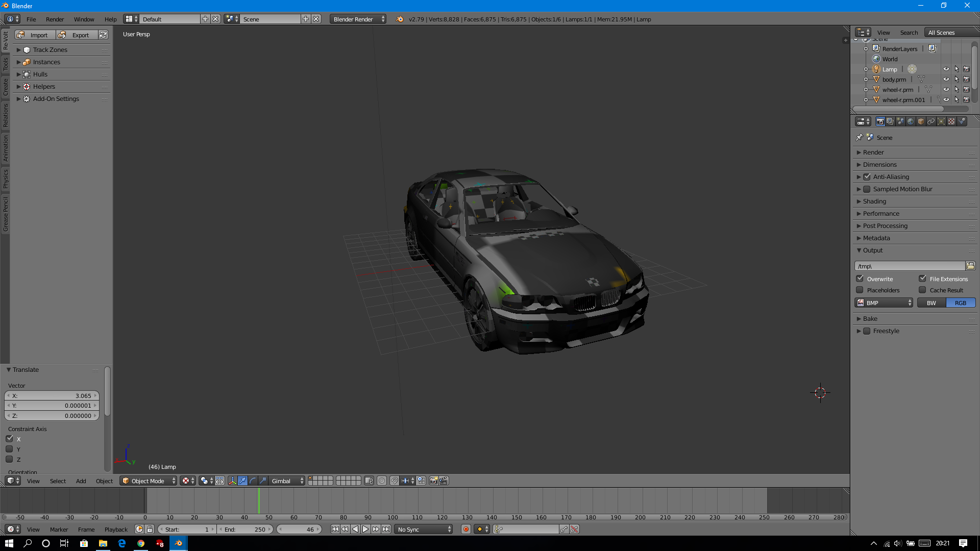The width and height of the screenshot is (980, 551).
Task: Click the delete keyframes icon in timeline
Action: 574,529
